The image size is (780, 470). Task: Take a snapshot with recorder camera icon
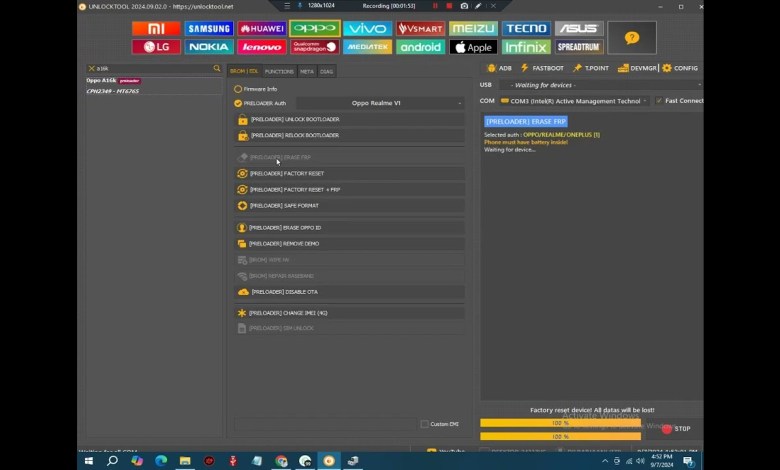click(464, 6)
